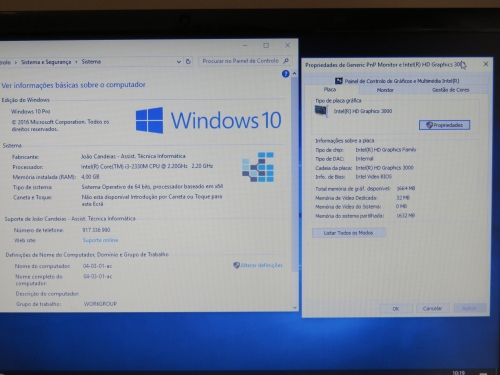Screen dimensions: 500x375
Task: Click Intel(R) HD Graphics 3000 adapter name
Action: pyautogui.click(x=363, y=111)
